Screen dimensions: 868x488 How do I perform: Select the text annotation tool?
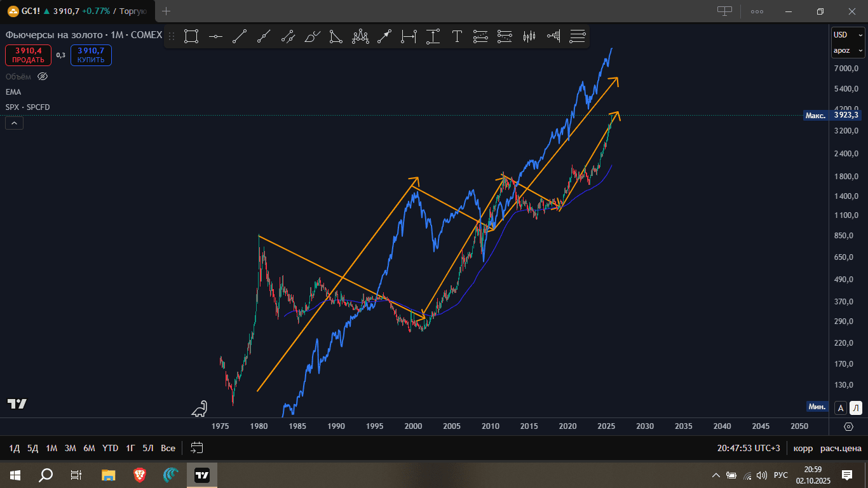457,37
